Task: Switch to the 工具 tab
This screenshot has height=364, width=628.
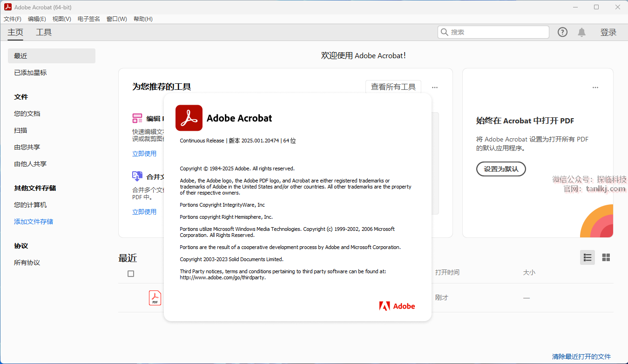Action: (44, 32)
